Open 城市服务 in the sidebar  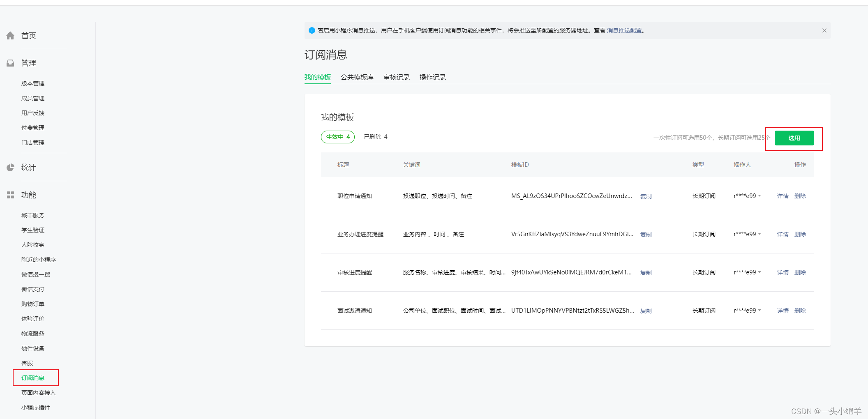tap(33, 215)
